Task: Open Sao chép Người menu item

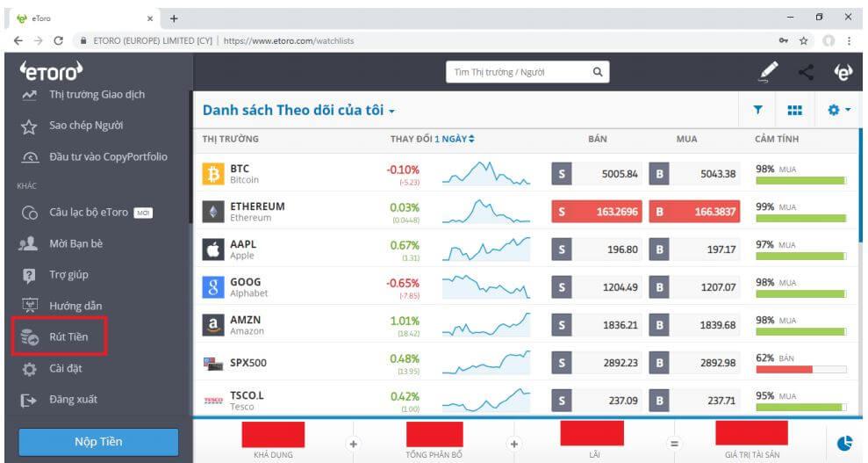Action: tap(86, 126)
